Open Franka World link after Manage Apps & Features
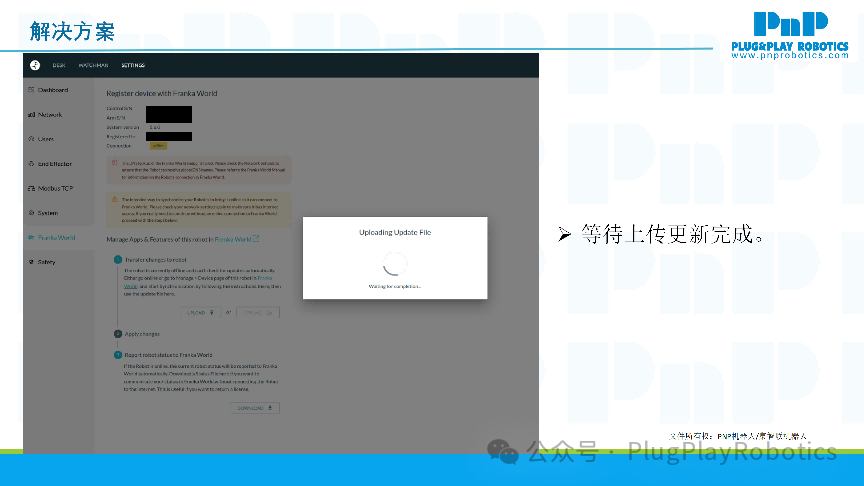This screenshot has width=864, height=486. pos(236,239)
